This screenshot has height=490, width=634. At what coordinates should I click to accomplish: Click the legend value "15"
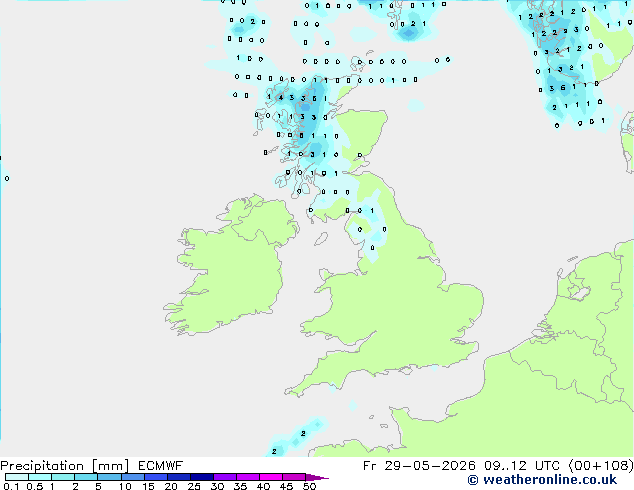pos(148,486)
